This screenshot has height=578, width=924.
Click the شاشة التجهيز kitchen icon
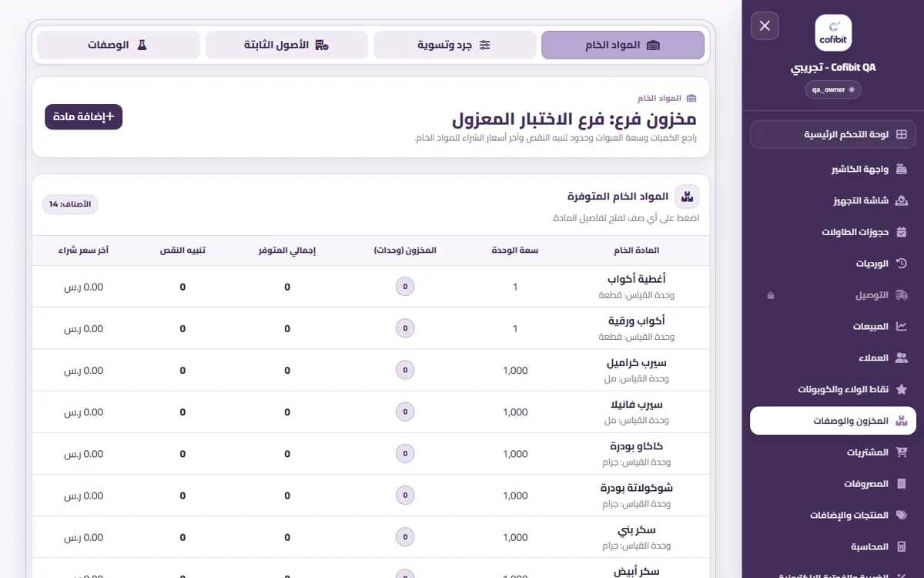[x=901, y=200]
